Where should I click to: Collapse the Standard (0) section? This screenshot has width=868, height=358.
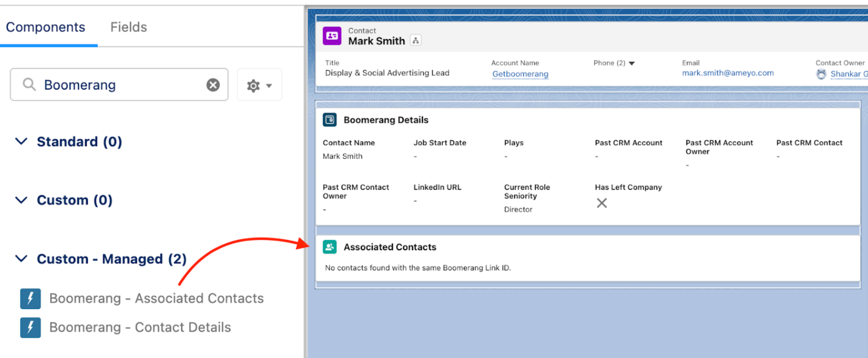(x=21, y=141)
